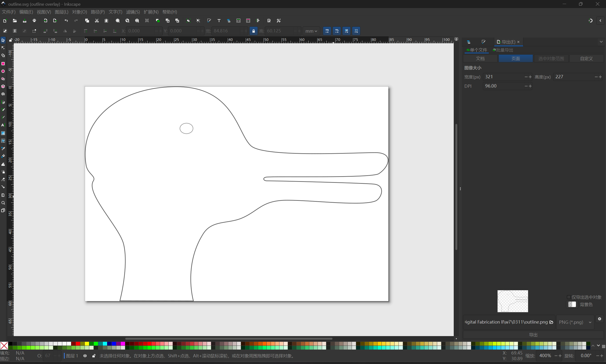
Task: Select the Pencil freehand tool
Action: click(3, 110)
